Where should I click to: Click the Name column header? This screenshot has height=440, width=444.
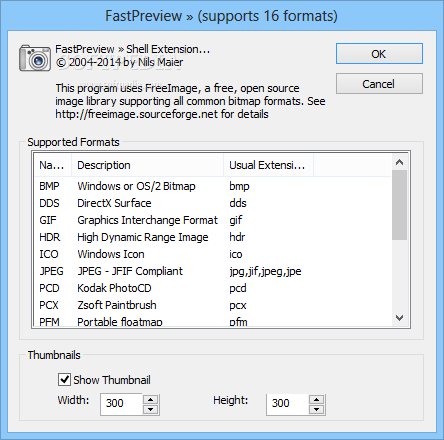pos(53,165)
